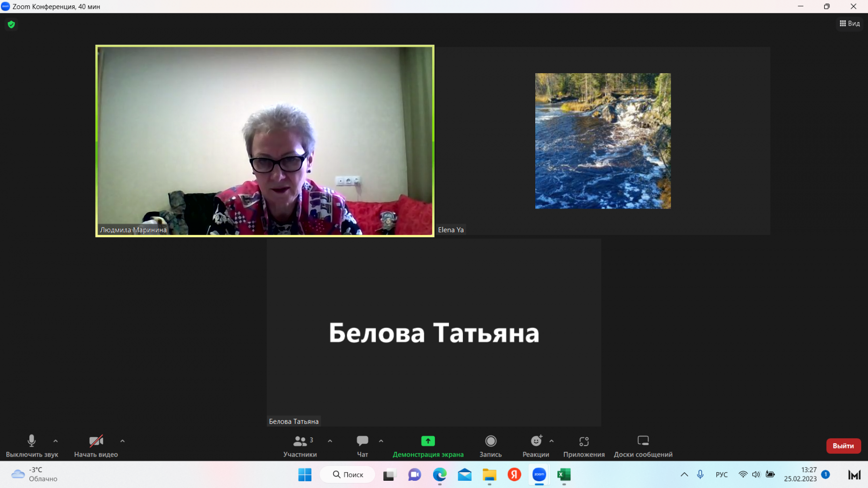Select Людмила Маринина video tile

coord(265,141)
